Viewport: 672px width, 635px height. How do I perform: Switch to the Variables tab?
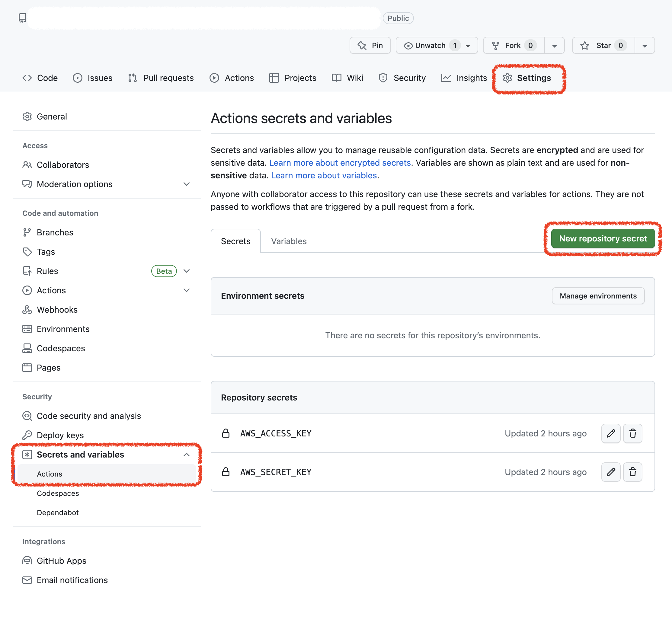(x=288, y=241)
